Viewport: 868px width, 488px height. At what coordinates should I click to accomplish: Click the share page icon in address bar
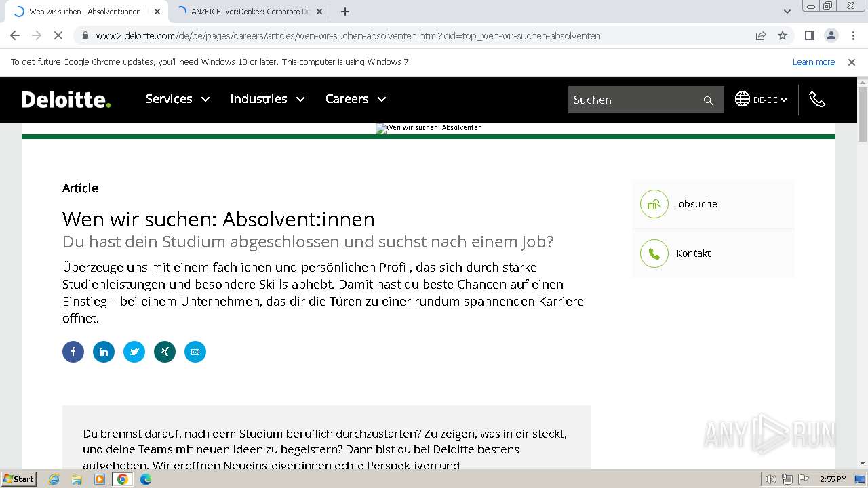click(761, 35)
